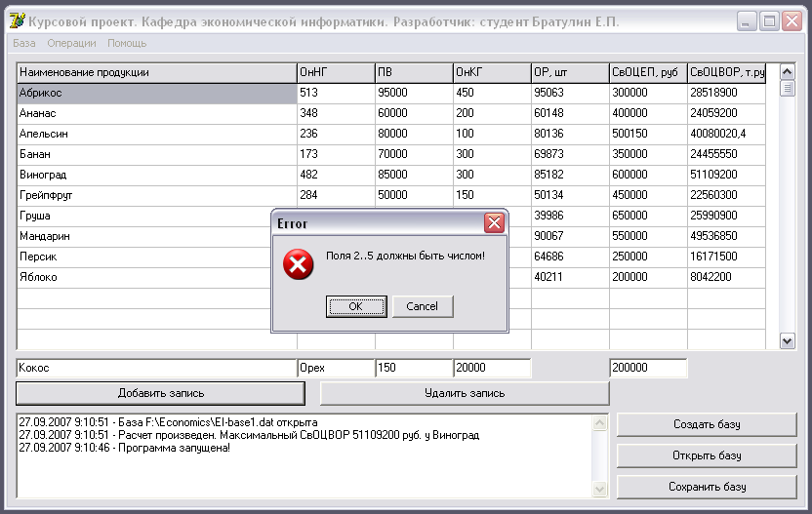
Task: Select the Грейпфрут row name cell
Action: 156,196
